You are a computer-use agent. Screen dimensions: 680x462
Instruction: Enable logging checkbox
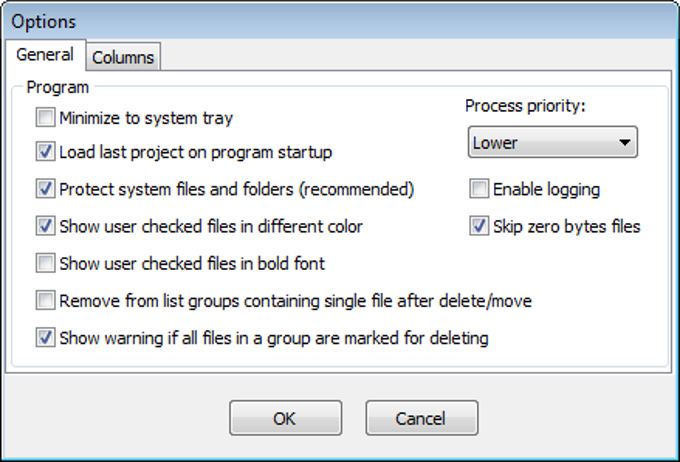(479, 189)
